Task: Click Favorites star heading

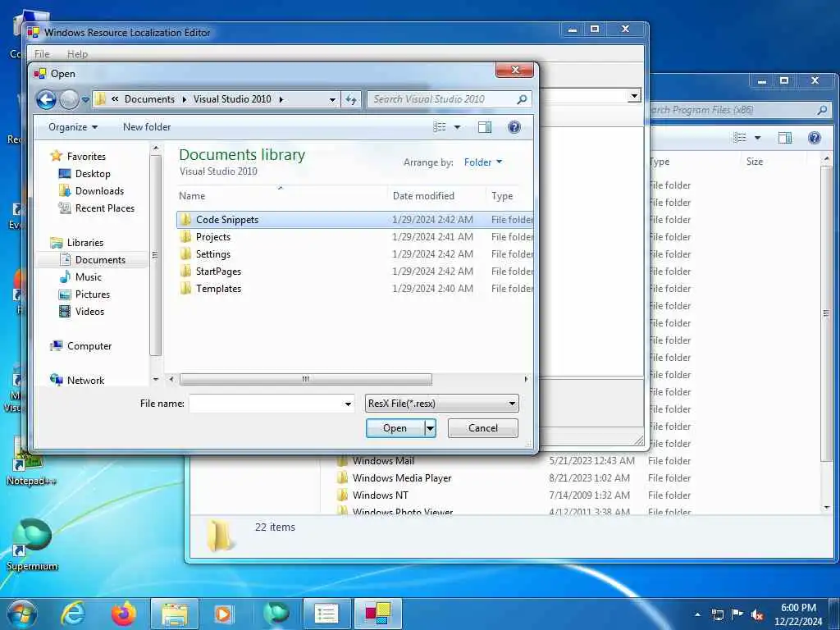Action: coord(85,157)
